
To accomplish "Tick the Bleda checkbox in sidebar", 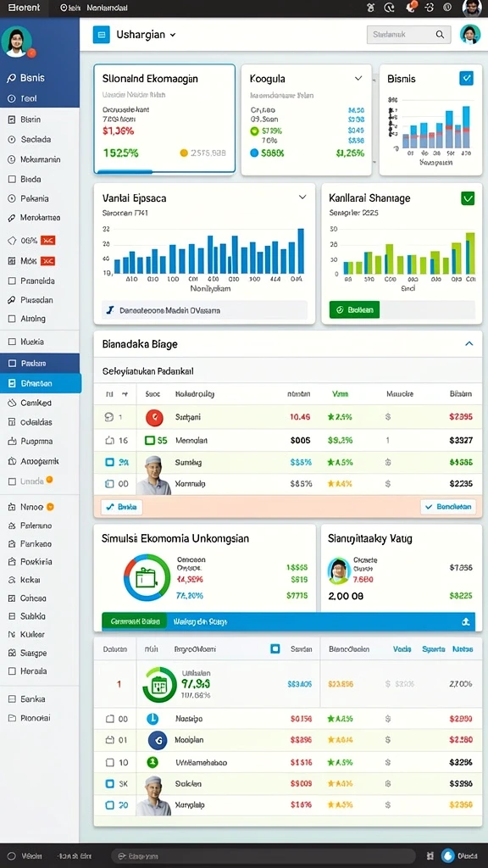I will click(11, 179).
